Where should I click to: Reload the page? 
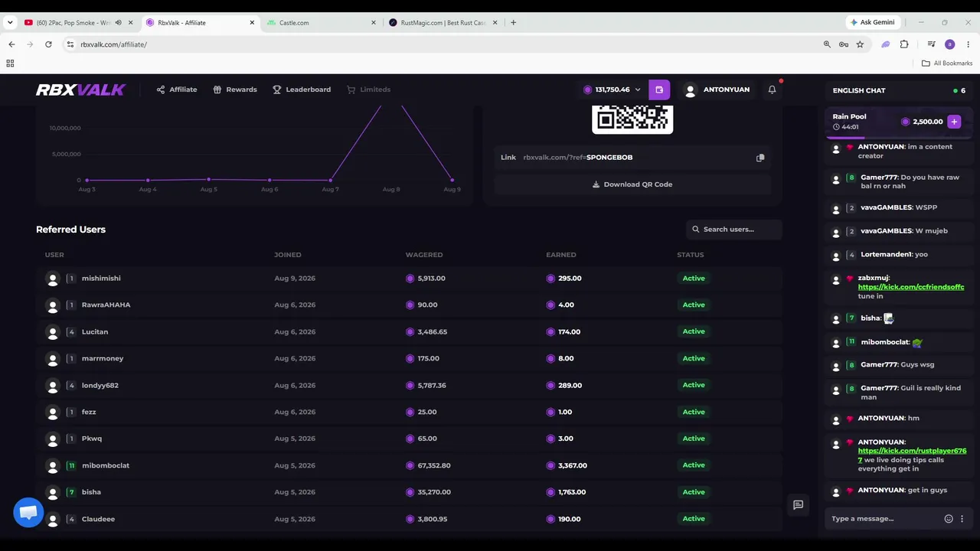[48, 44]
